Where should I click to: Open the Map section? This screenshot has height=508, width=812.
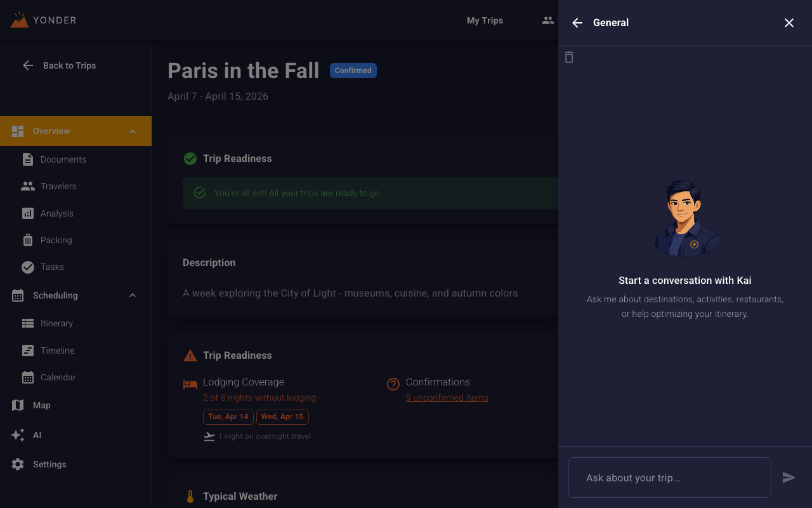pos(41,405)
